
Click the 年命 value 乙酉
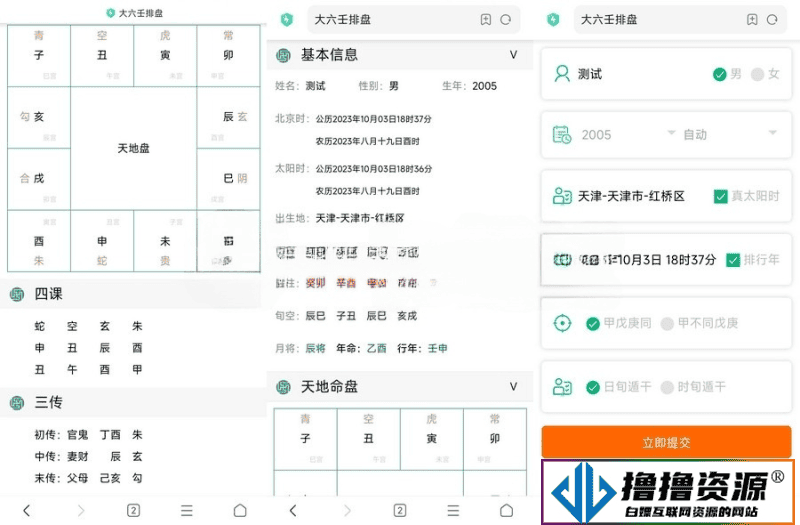[377, 348]
